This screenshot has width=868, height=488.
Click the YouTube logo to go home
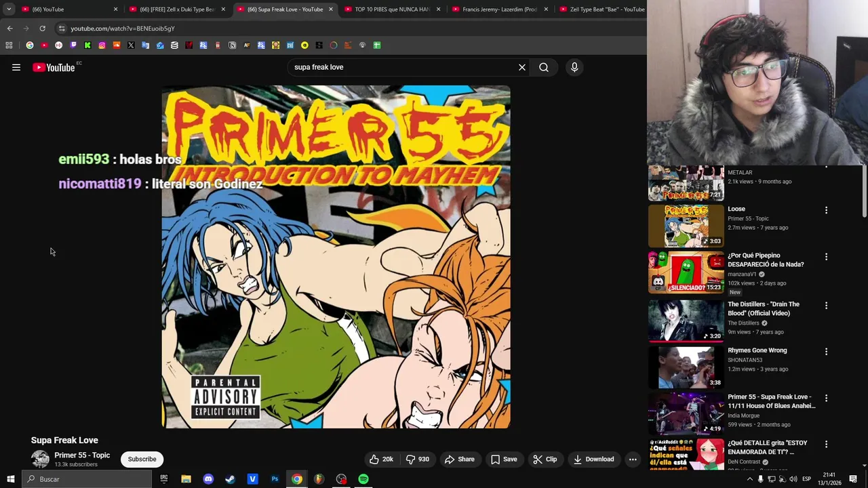tap(54, 67)
